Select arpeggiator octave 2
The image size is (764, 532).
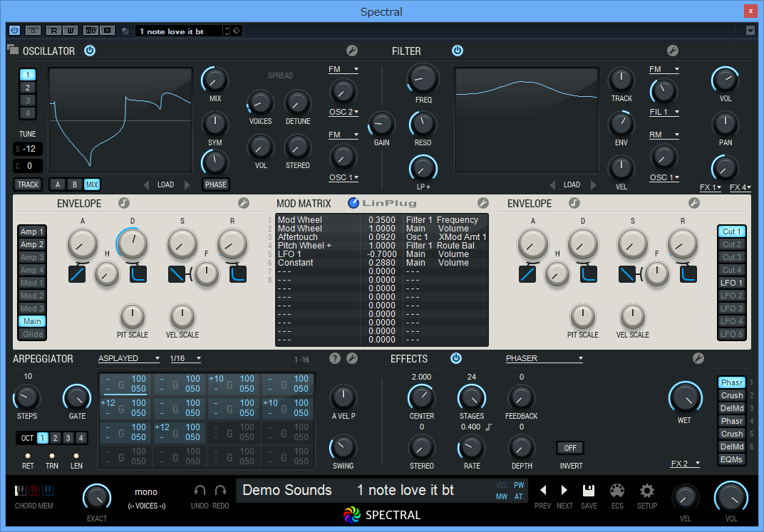pos(55,438)
